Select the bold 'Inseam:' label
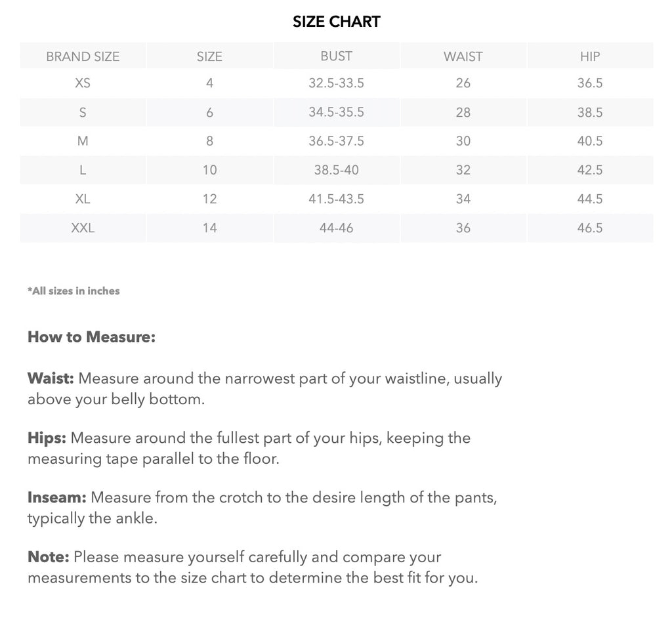Image resolution: width=672 pixels, height=618 pixels. (57, 498)
